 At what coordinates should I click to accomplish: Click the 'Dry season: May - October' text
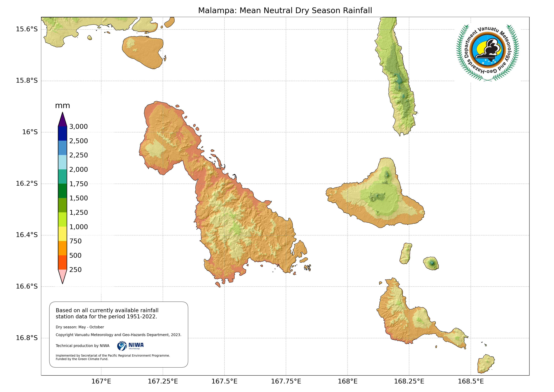click(x=80, y=327)
